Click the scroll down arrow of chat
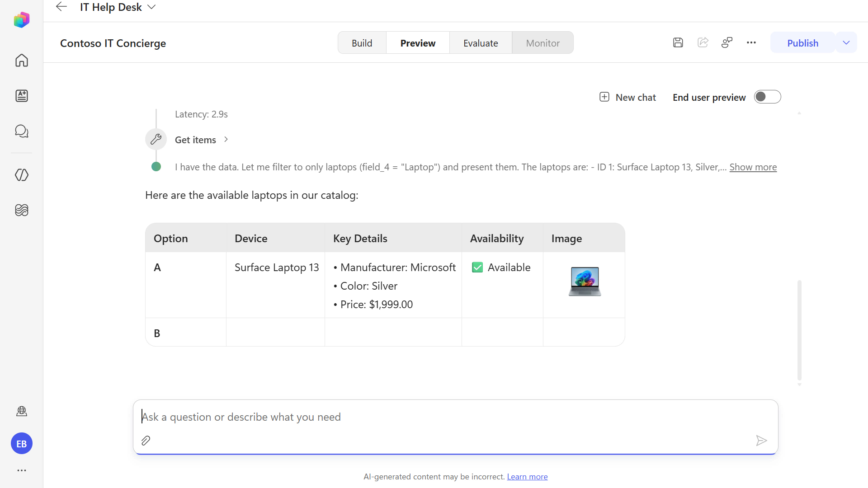This screenshot has width=868, height=488. point(799,385)
